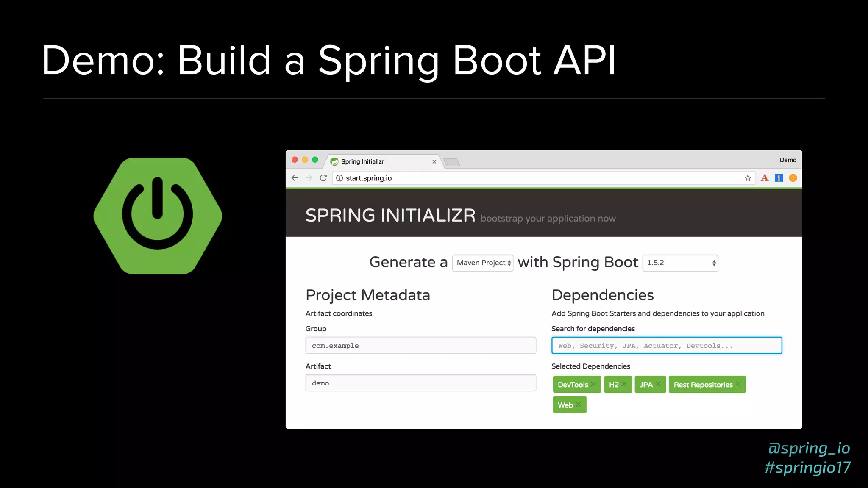Viewport: 868px width, 488px height.
Task: Select the Spring Initializr tab
Action: point(384,161)
